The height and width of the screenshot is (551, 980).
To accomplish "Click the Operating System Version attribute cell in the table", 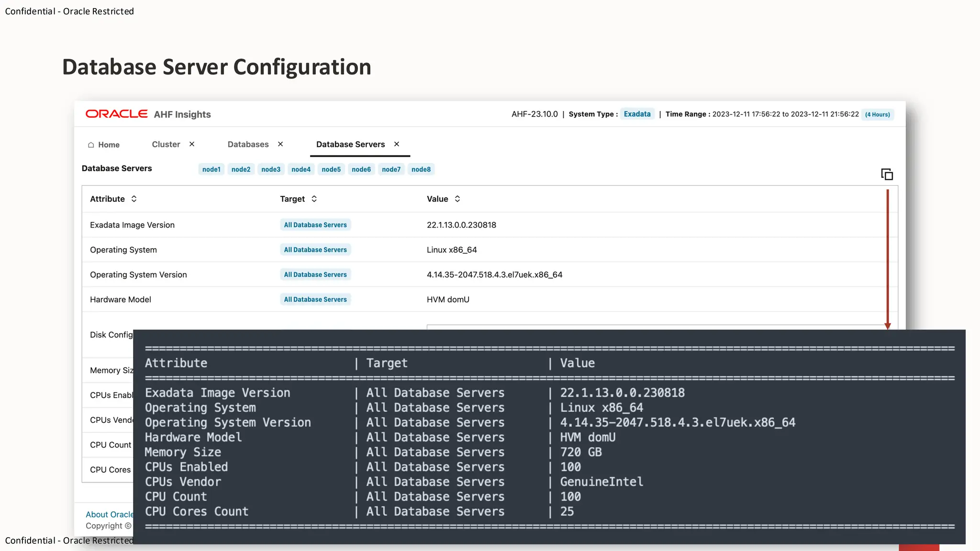I will (138, 275).
